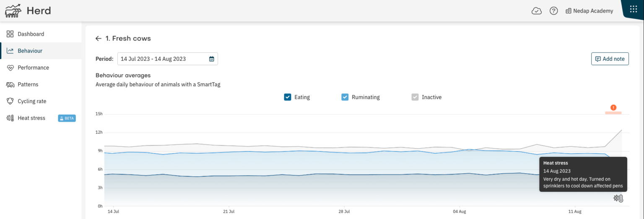Screen dimensions: 644x219
Task: Open the Performance menu item
Action: click(33, 68)
